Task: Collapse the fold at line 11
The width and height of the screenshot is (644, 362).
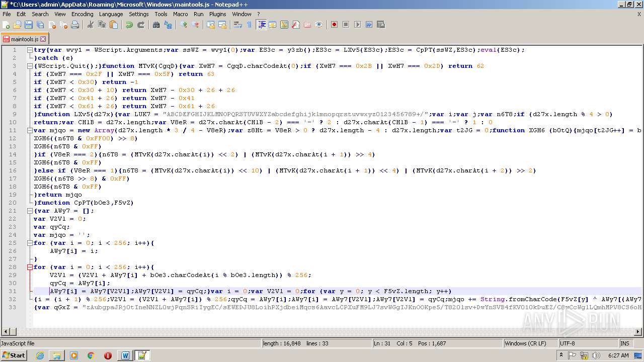Action: [x=30, y=130]
